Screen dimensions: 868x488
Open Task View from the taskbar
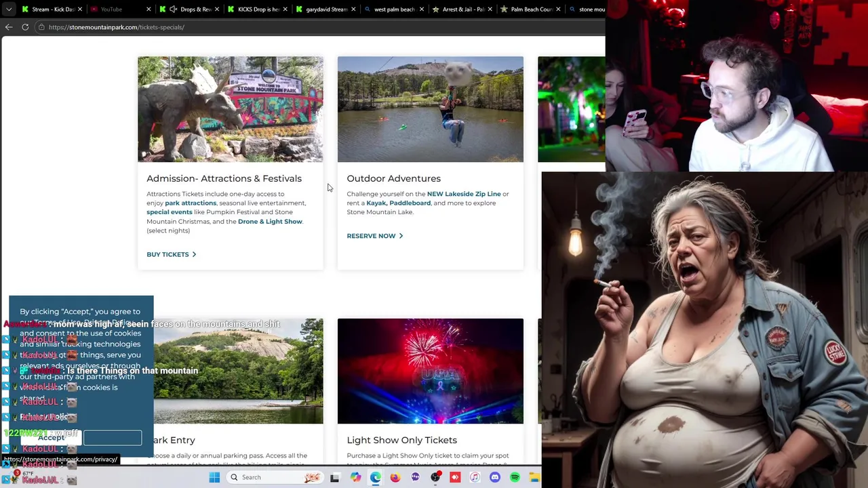pos(334,477)
